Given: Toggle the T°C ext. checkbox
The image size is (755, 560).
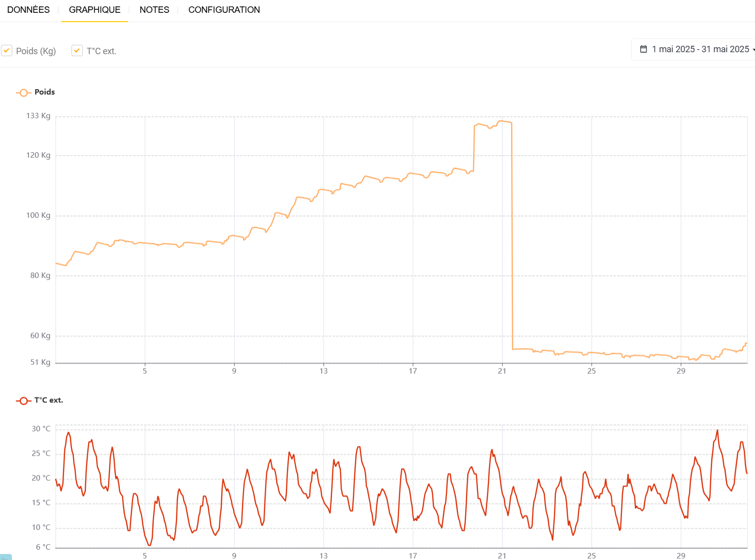Looking at the screenshot, I should coord(77,51).
